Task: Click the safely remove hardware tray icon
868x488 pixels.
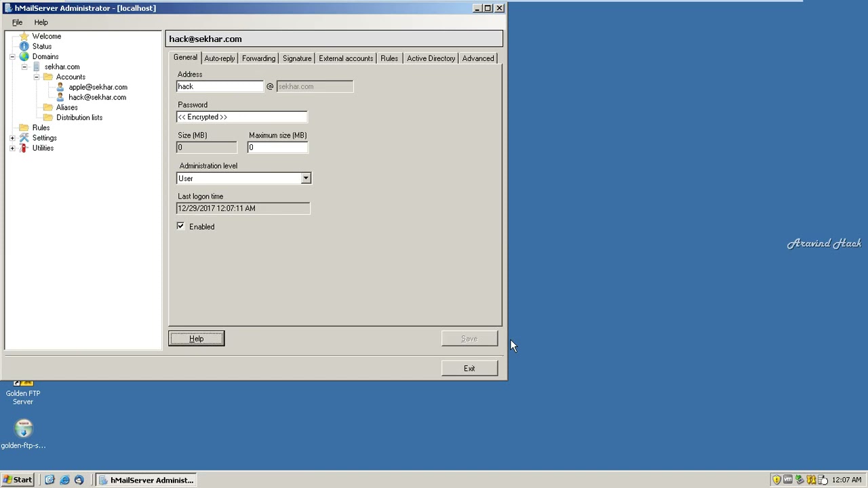Action: pos(800,480)
